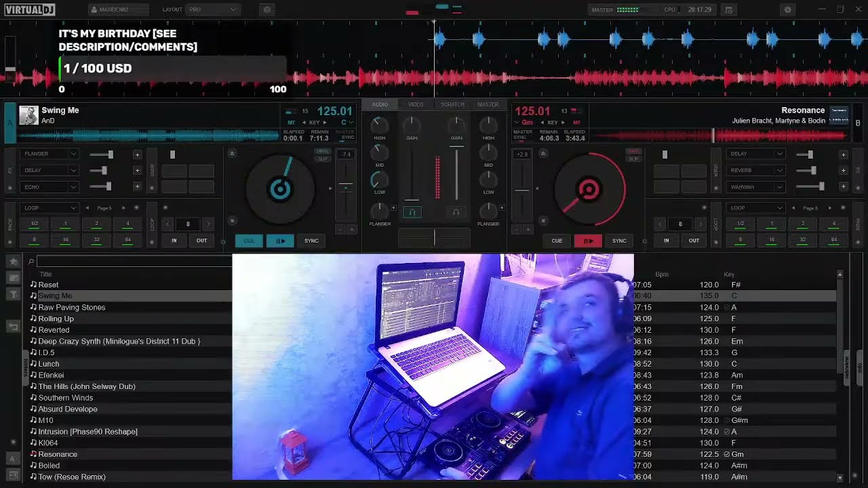The height and width of the screenshot is (488, 868).
Task: Click SYNC on the left deck
Action: (x=311, y=241)
